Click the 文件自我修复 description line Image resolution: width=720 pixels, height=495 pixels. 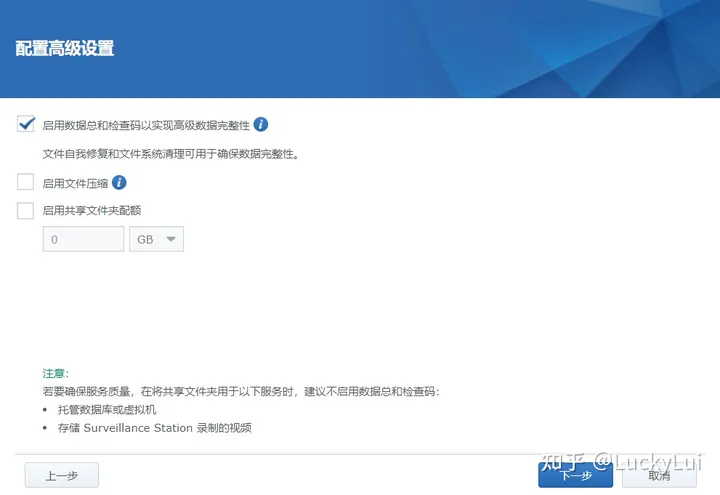click(x=171, y=155)
